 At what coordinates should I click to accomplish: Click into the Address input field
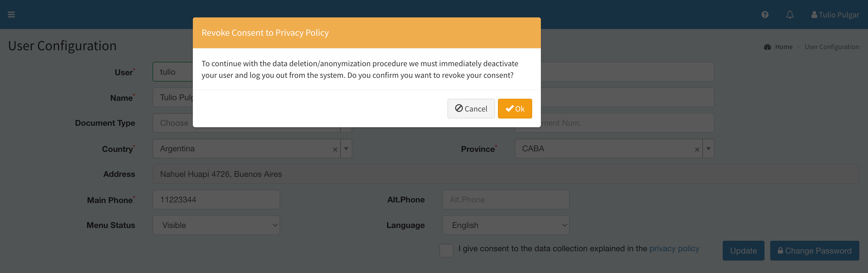505,174
